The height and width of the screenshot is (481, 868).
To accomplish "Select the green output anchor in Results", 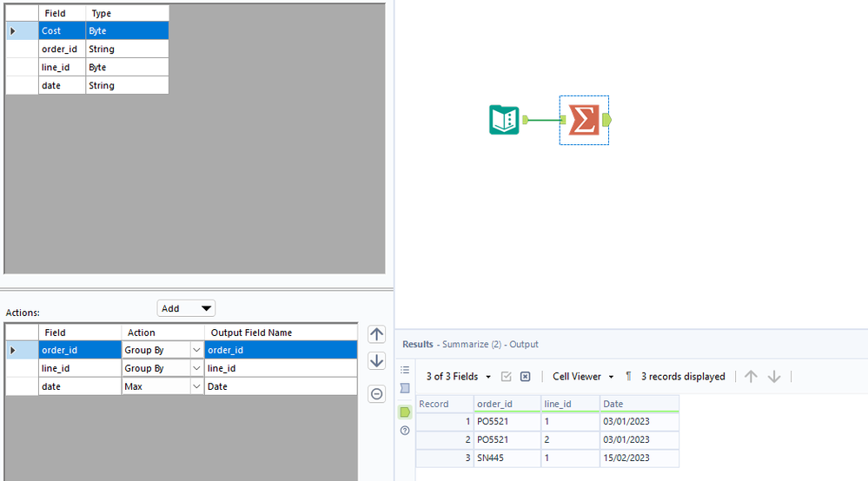I will [x=405, y=412].
